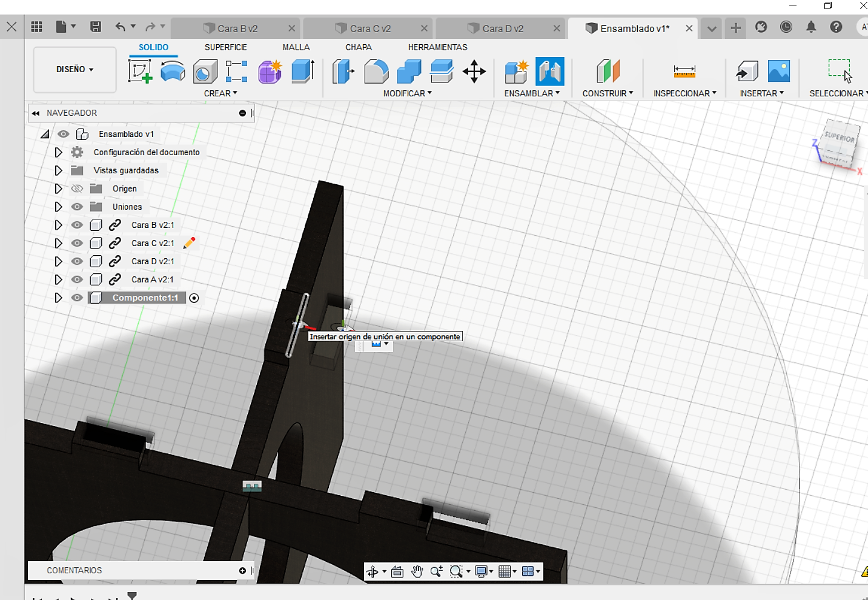Open the Help question mark
Screen dimensions: 868x600
(836, 27)
